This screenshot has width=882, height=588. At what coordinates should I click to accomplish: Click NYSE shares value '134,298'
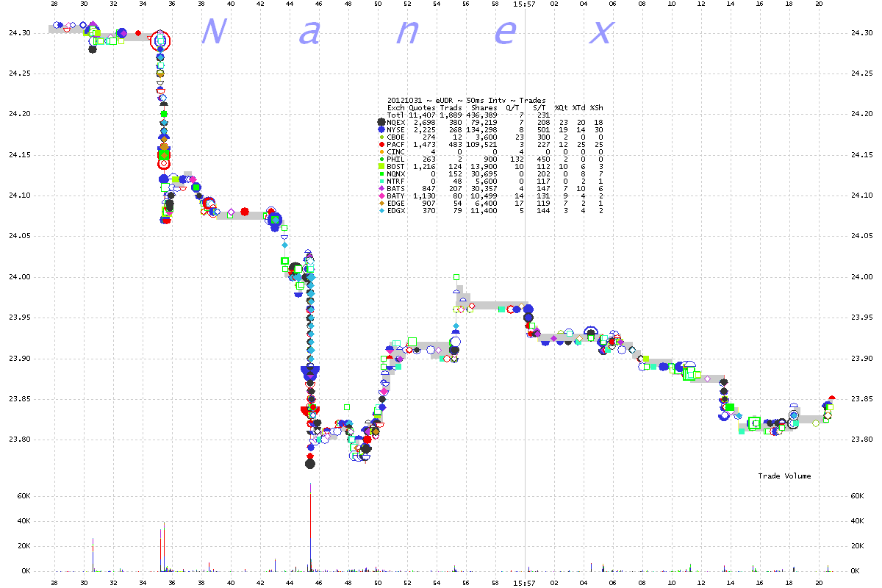click(482, 129)
